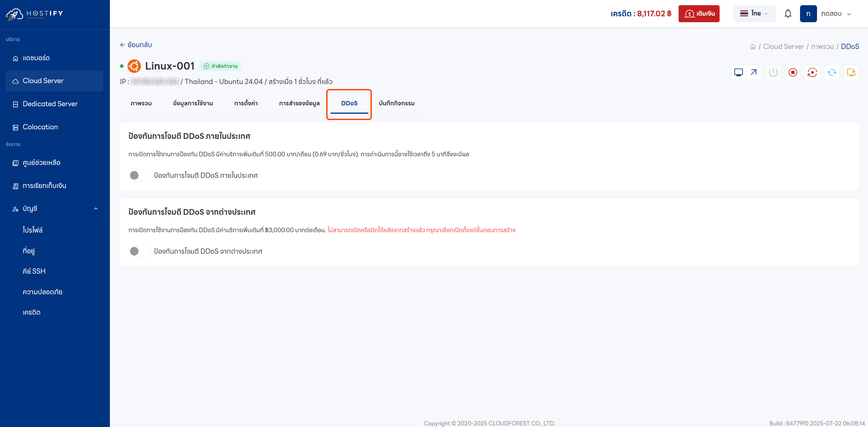Screen dimensions: 868x427
Task: Force restart with dashed red icon
Action: (812, 72)
